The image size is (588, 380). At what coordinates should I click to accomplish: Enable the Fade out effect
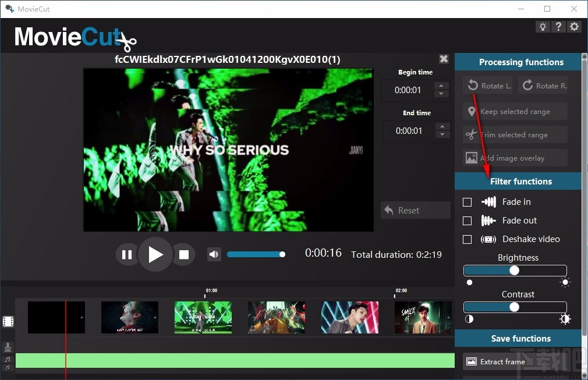[467, 221]
